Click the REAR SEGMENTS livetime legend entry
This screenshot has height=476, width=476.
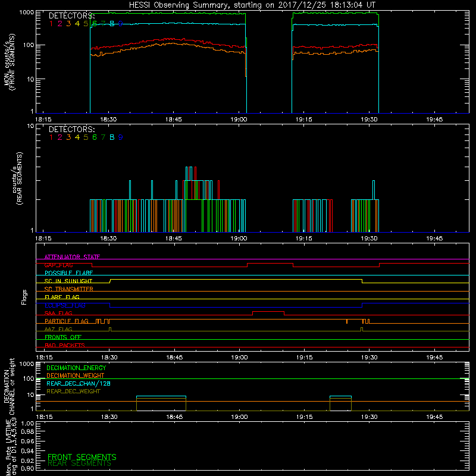[x=80, y=464]
